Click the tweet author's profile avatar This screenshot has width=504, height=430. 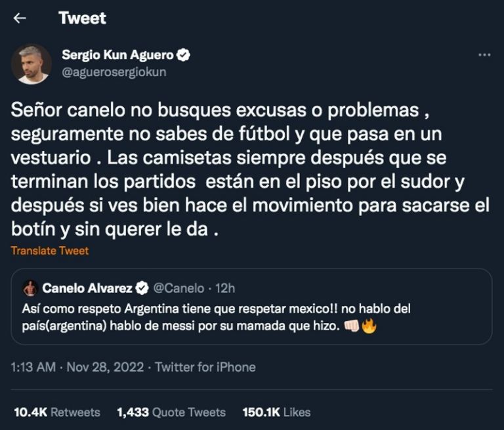pyautogui.click(x=31, y=64)
